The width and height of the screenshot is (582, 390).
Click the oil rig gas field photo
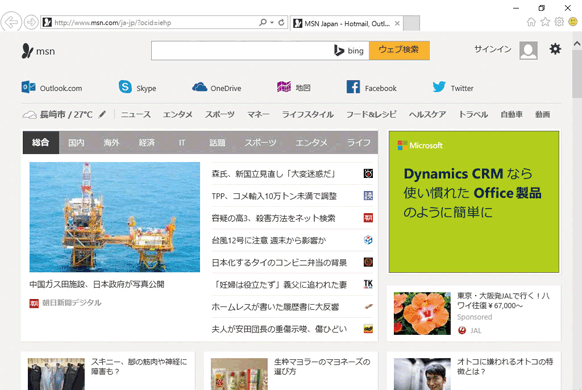pos(115,217)
